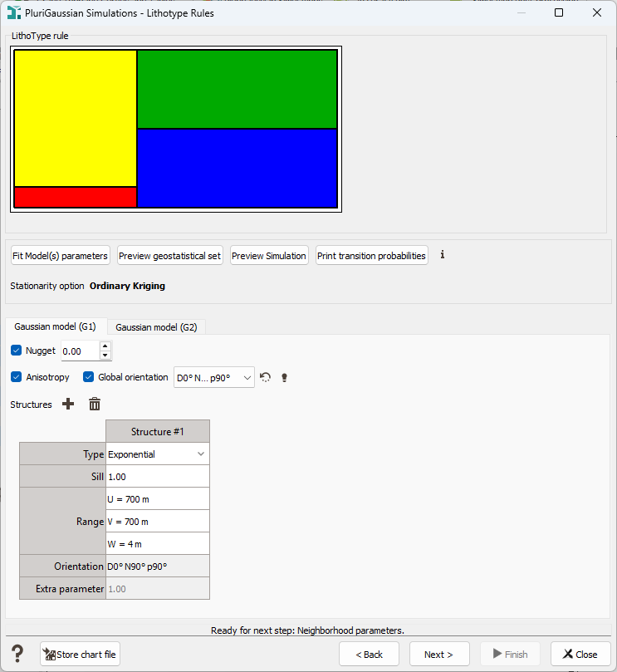The image size is (617, 672).
Task: Click the yellow lithotype region
Action: pyautogui.click(x=75, y=116)
